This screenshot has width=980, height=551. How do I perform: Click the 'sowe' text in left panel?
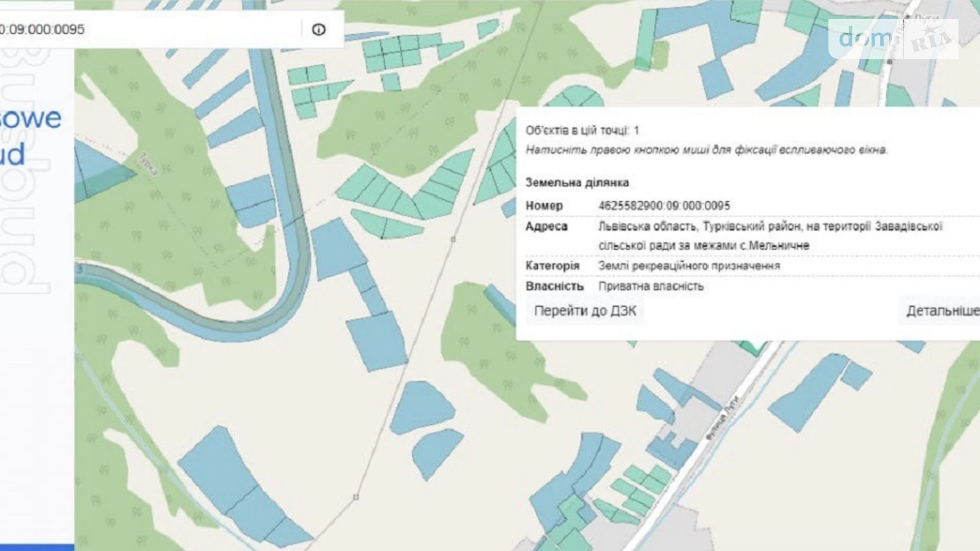tap(31, 118)
